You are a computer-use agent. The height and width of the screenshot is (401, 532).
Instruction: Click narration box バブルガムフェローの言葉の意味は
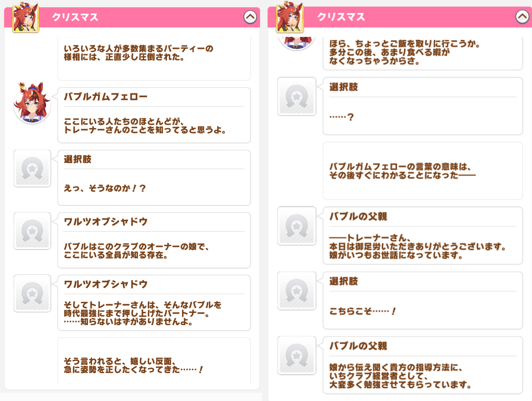click(x=423, y=171)
